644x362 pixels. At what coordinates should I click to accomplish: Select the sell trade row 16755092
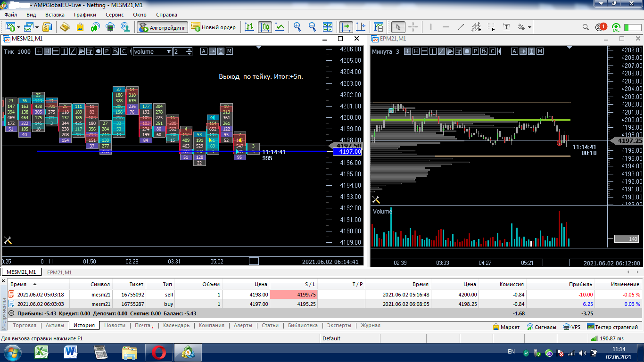coord(325,294)
